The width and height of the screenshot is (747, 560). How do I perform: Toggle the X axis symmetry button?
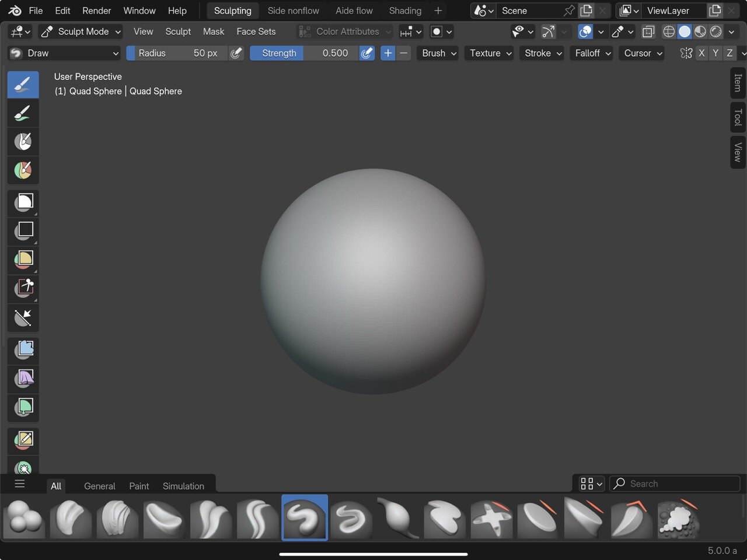tap(701, 53)
